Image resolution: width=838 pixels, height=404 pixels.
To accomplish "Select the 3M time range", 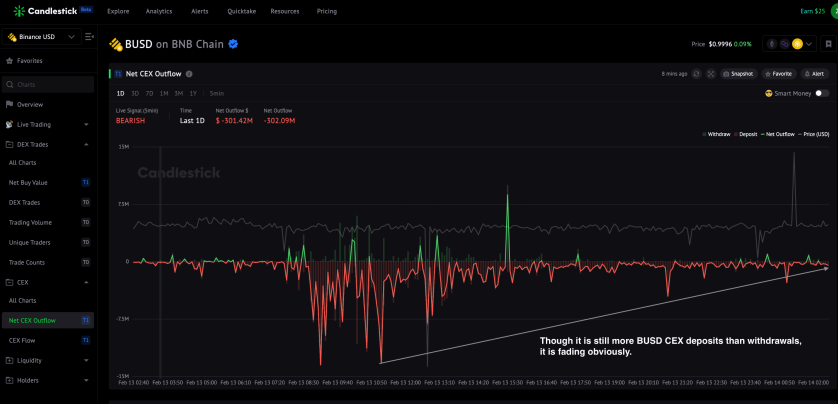I will [179, 94].
